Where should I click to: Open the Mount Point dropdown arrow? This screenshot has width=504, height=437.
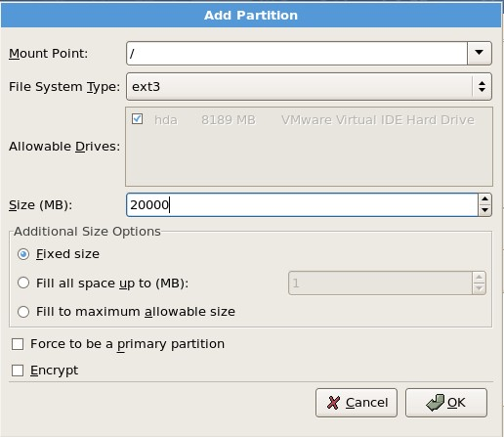click(479, 53)
